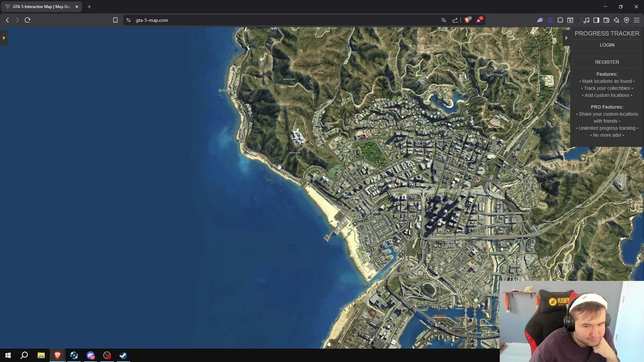Click 'Unlimited progress tracking' text
Screen dimensions: 644x362
pyautogui.click(x=607, y=128)
